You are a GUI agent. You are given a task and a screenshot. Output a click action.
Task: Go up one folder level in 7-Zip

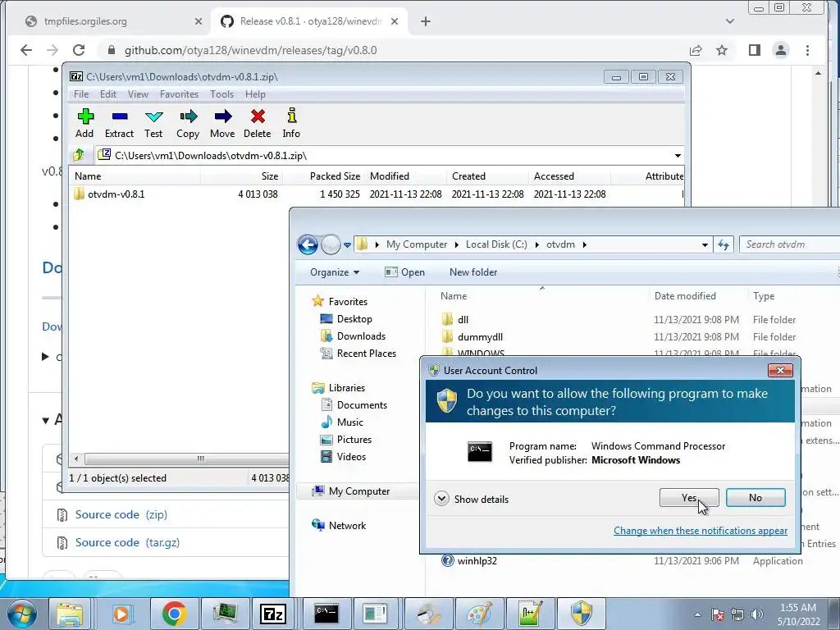tap(80, 155)
